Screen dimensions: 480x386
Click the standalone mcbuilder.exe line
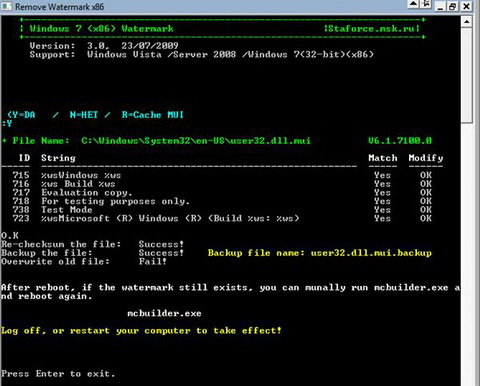164,313
